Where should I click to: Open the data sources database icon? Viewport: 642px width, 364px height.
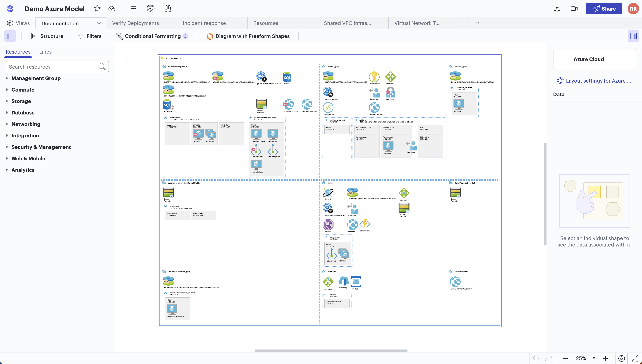tap(150, 9)
